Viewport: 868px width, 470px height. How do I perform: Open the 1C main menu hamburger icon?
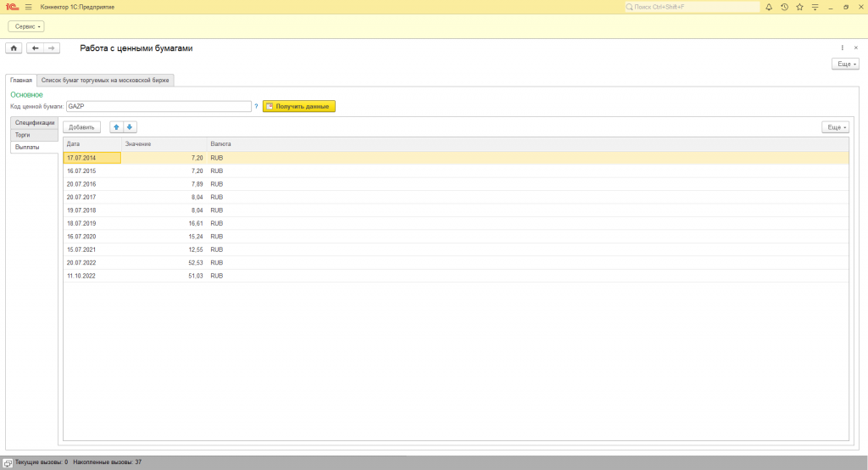pyautogui.click(x=28, y=7)
